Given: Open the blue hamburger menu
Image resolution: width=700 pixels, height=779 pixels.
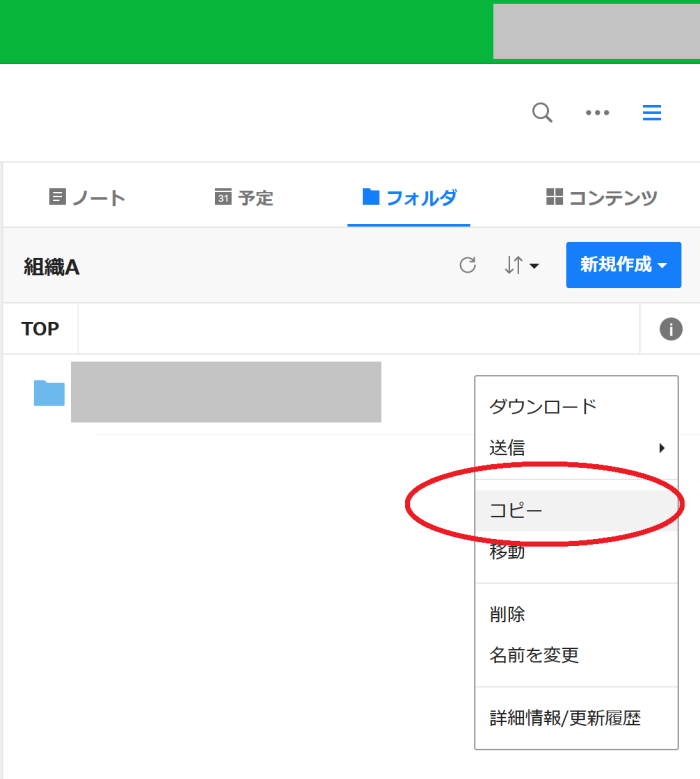Looking at the screenshot, I should coord(652,113).
